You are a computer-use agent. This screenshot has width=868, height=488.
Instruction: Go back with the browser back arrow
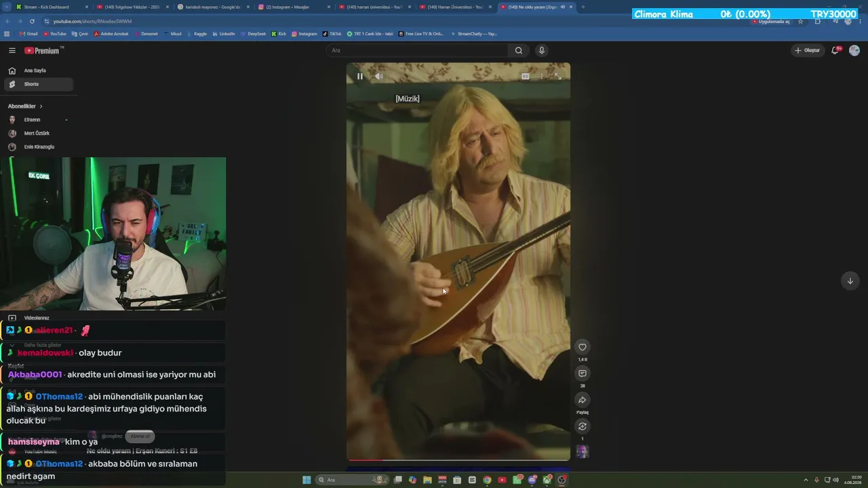pyautogui.click(x=7, y=22)
